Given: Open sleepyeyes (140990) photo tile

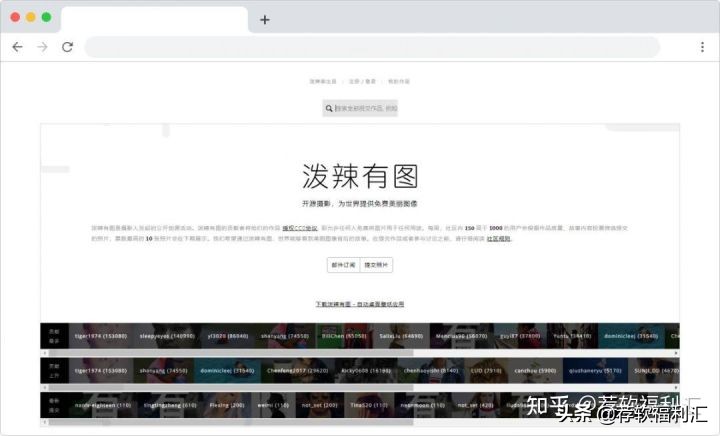Looking at the screenshot, I should pos(167,336).
